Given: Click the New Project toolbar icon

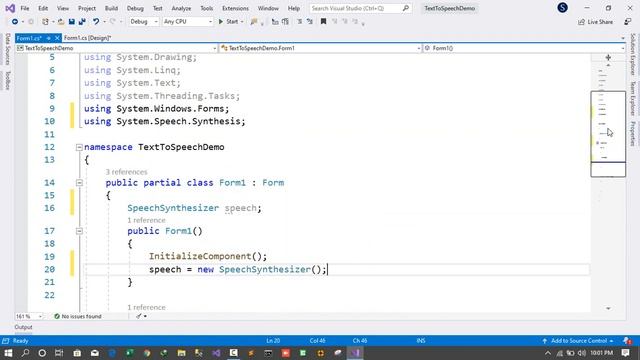Looking at the screenshot, I should [x=45, y=22].
